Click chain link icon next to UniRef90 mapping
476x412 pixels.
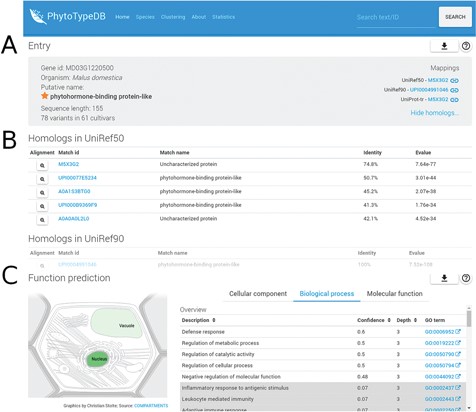pyautogui.click(x=454, y=90)
